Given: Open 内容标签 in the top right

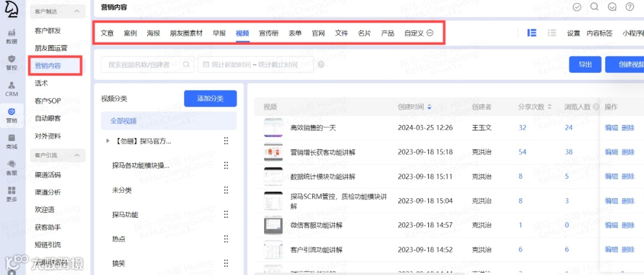Looking at the screenshot, I should pos(600,33).
